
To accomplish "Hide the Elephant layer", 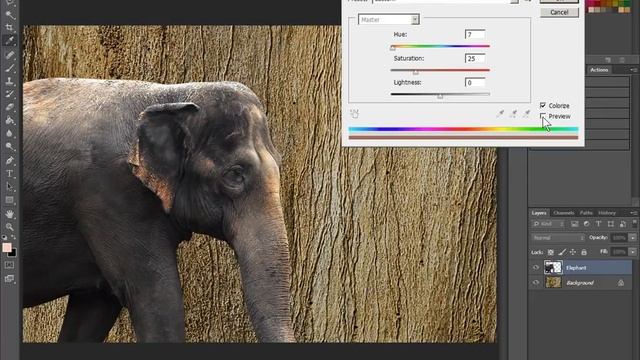I will click(536, 268).
